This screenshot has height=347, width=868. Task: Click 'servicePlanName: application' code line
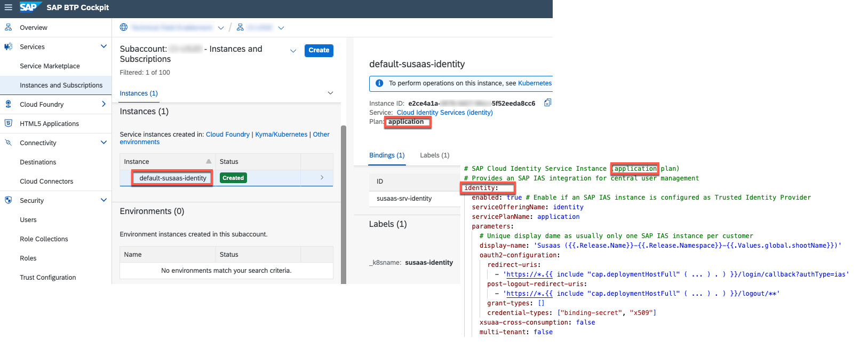[x=525, y=217]
